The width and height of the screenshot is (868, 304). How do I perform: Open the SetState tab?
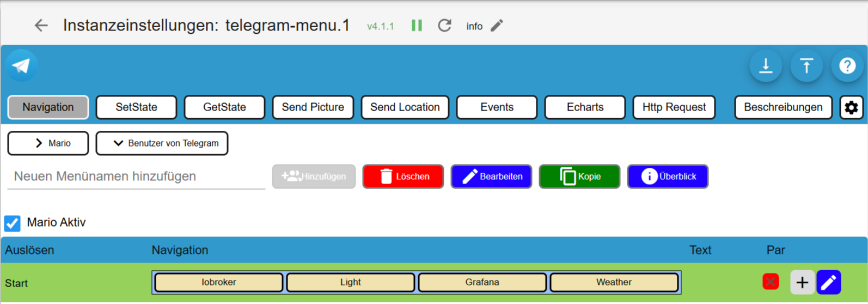coord(136,107)
